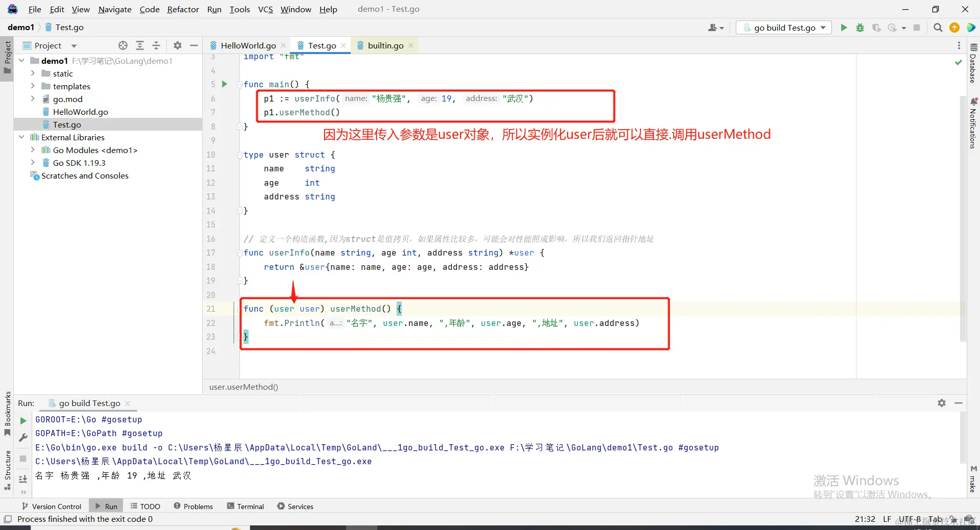Open the Refactor menu

183,9
